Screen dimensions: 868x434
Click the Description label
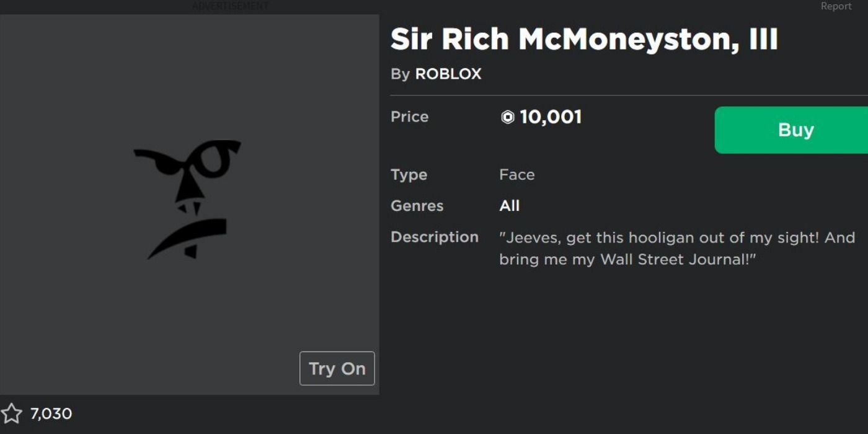(x=435, y=237)
